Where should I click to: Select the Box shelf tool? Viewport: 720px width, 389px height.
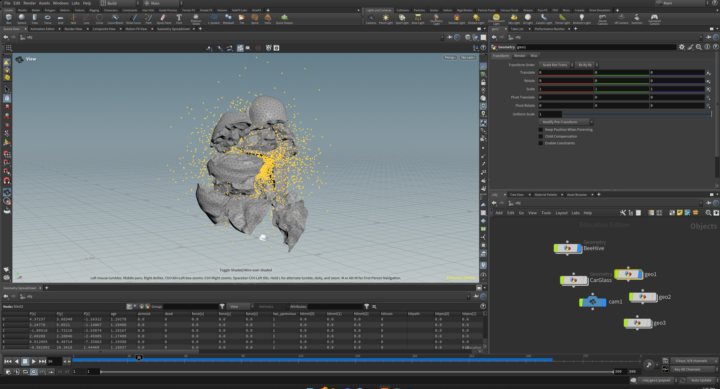[x=8, y=18]
